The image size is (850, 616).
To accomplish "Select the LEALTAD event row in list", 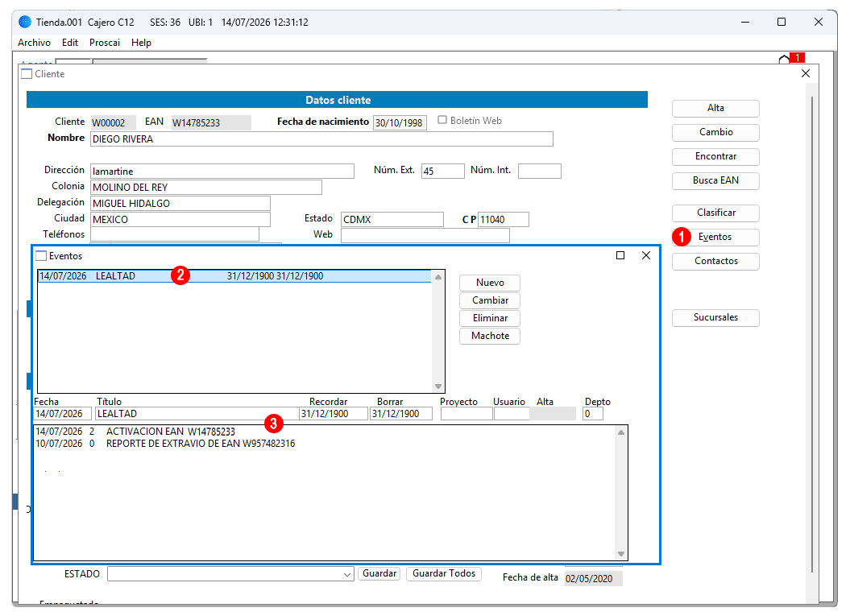I will pos(234,275).
